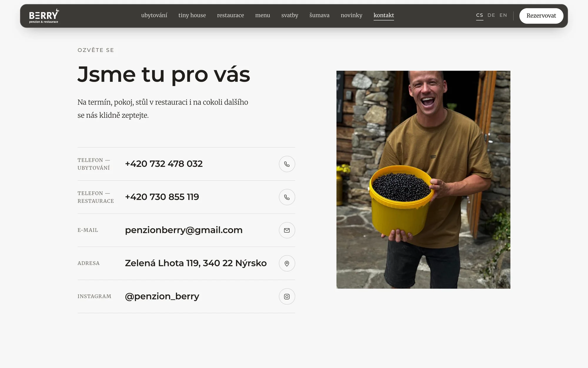Switch language to CS
Screen dimensions: 588x368
[480, 15]
